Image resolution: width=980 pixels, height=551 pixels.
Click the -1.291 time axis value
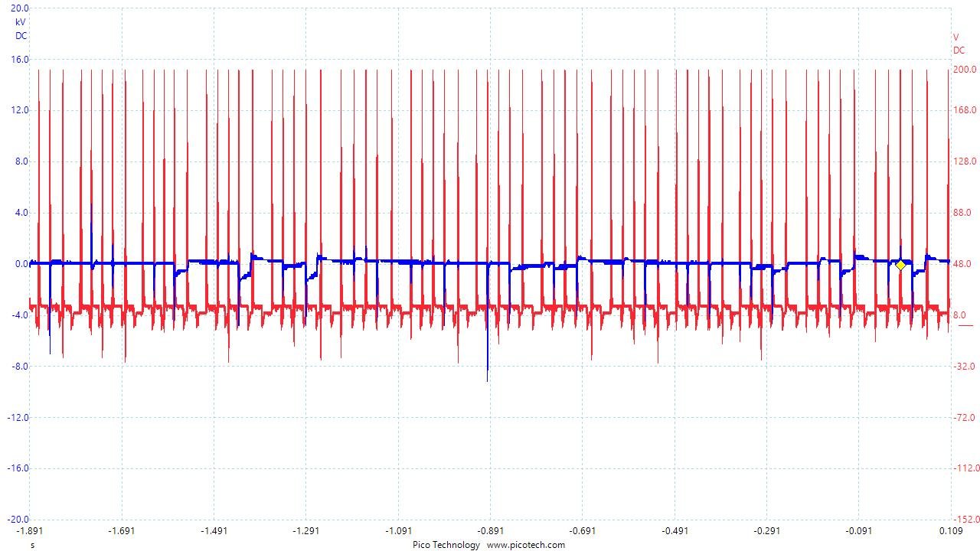pos(305,530)
